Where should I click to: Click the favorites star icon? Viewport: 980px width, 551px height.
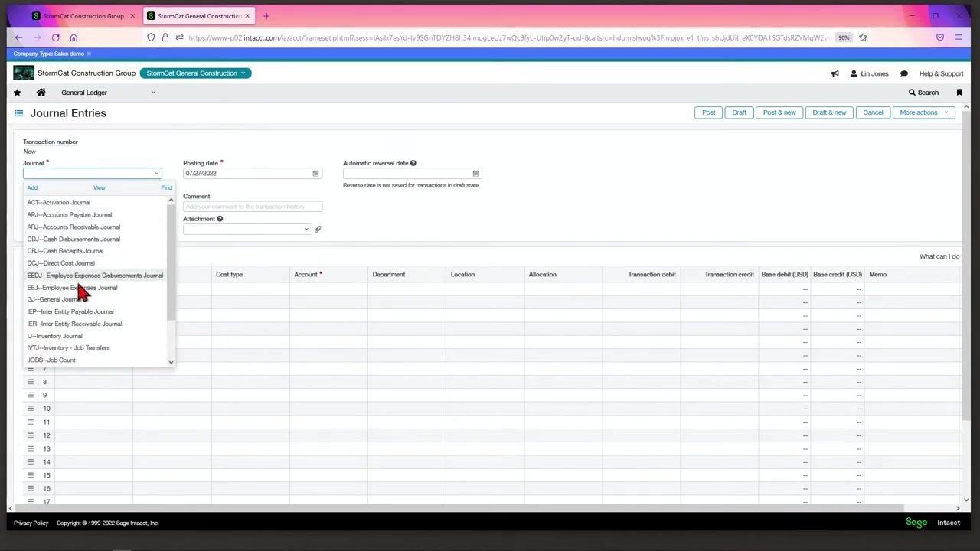[x=17, y=93]
